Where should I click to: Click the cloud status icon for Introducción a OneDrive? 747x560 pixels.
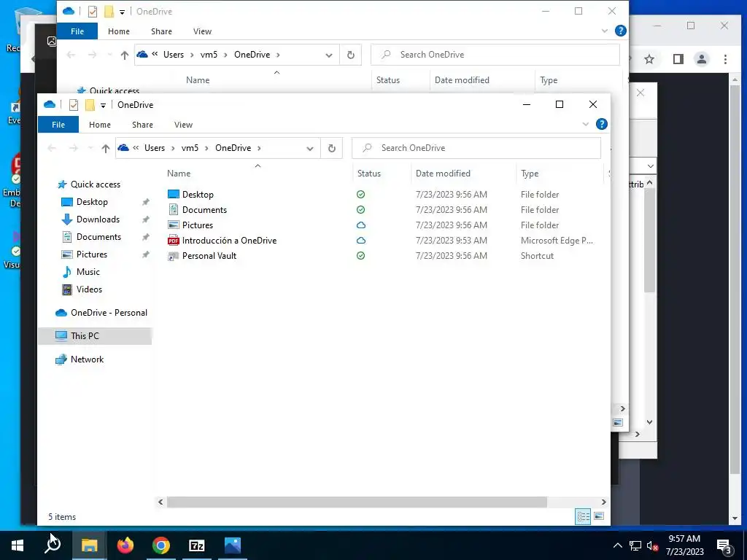(x=360, y=241)
